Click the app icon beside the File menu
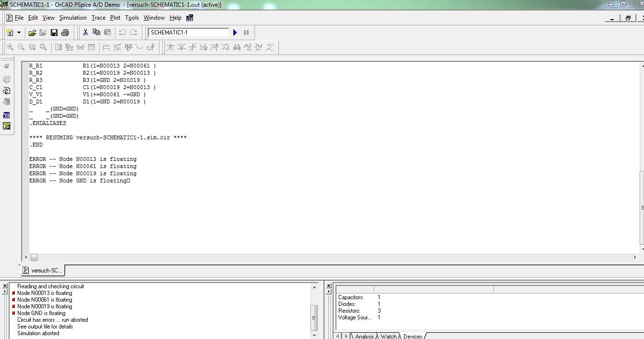This screenshot has height=339, width=644. click(9, 18)
